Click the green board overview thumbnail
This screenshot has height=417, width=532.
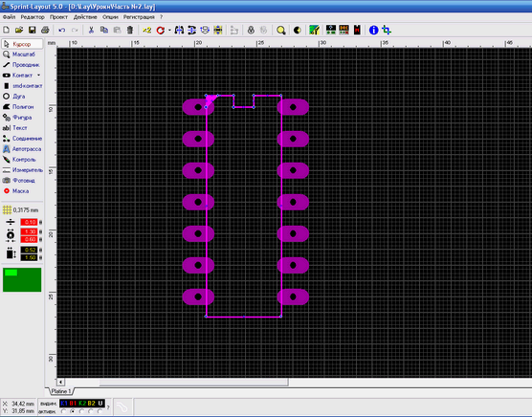pyautogui.click(x=22, y=279)
